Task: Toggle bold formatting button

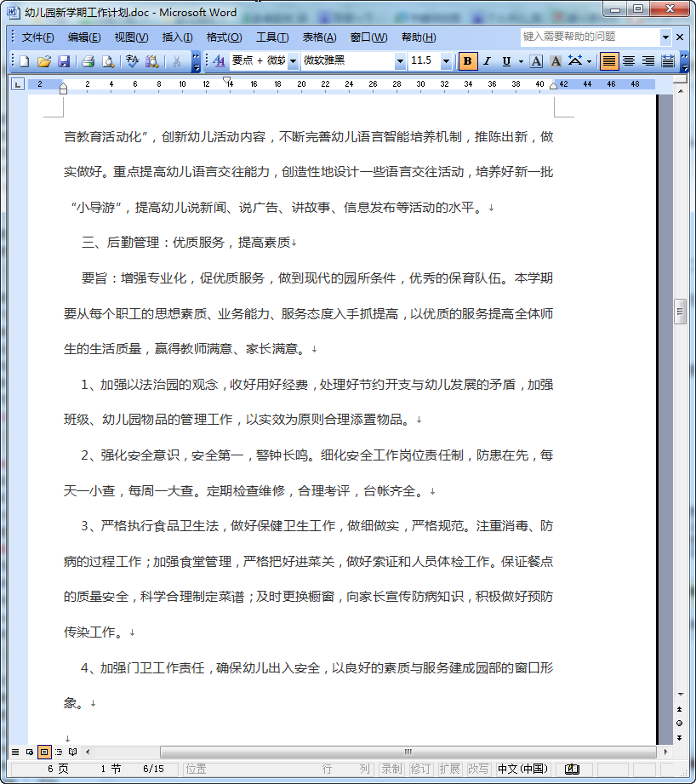Action: click(x=468, y=61)
